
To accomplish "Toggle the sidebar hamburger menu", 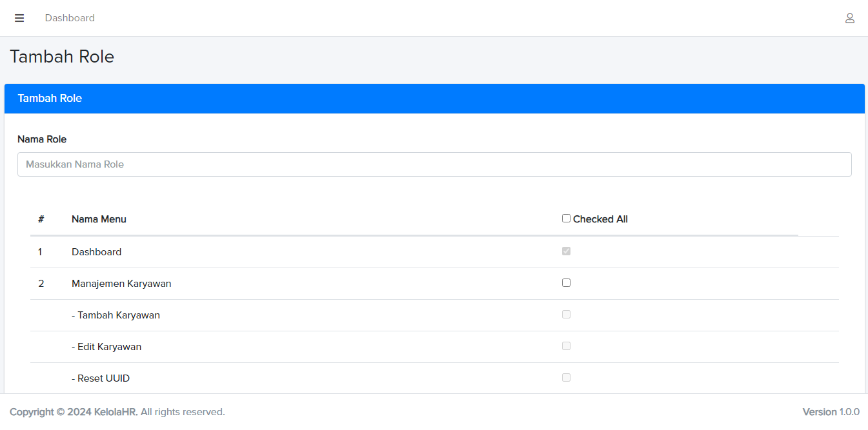I will [x=19, y=18].
